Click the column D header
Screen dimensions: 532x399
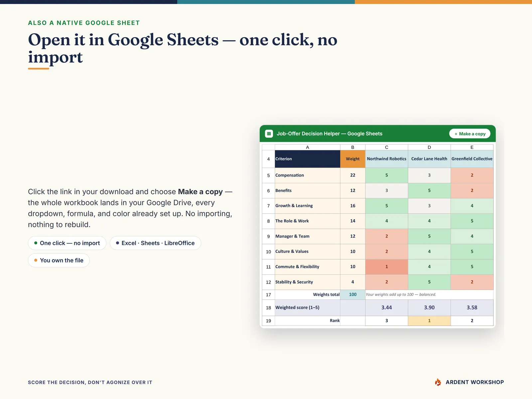coord(429,147)
